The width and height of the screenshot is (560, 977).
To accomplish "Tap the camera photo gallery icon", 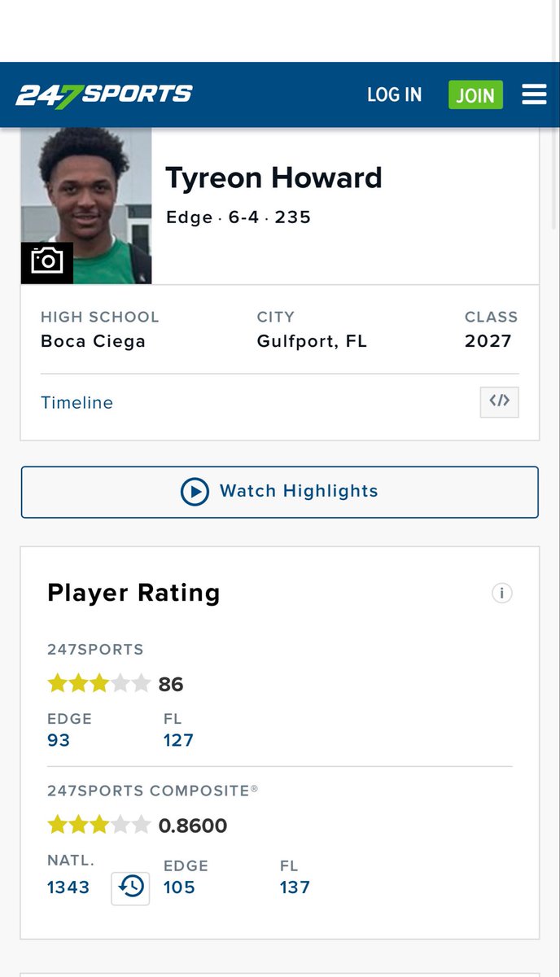I will click(x=47, y=262).
